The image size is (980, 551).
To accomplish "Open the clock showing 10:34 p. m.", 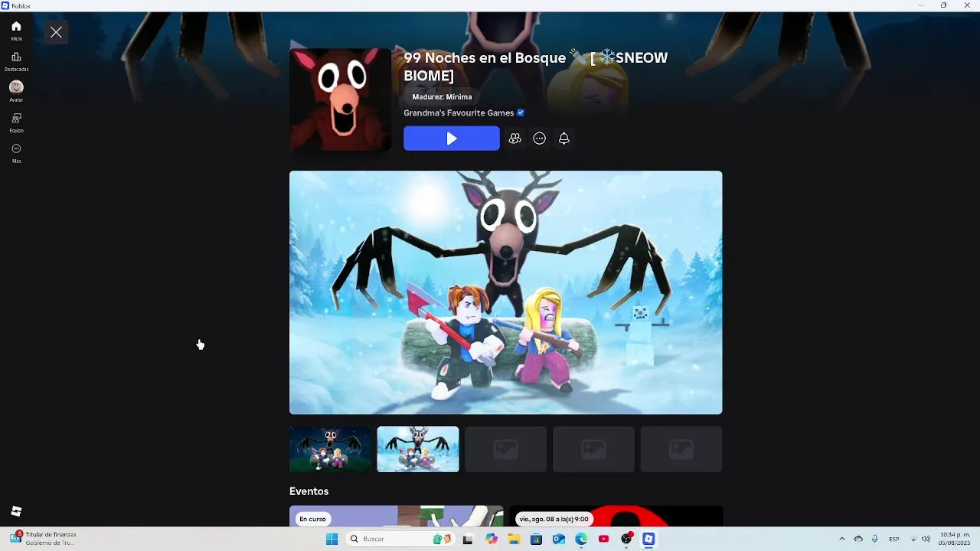I will pos(955,539).
